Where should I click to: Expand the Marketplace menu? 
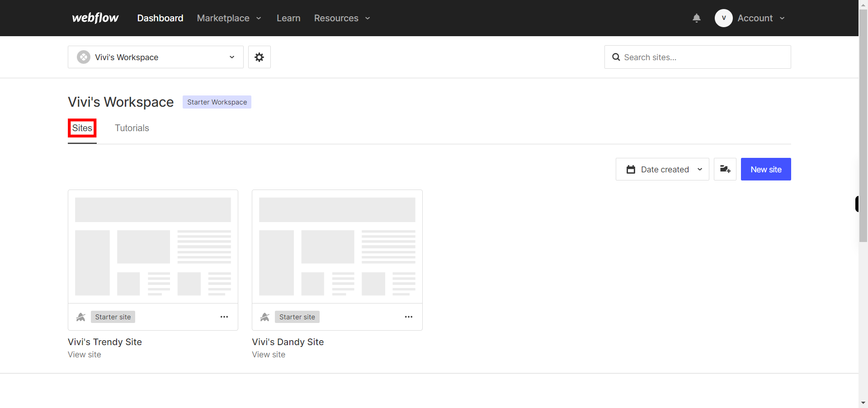pyautogui.click(x=229, y=18)
